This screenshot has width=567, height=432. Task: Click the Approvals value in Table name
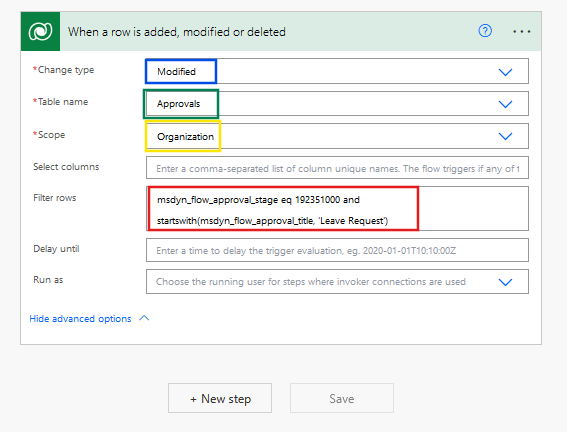tap(179, 104)
